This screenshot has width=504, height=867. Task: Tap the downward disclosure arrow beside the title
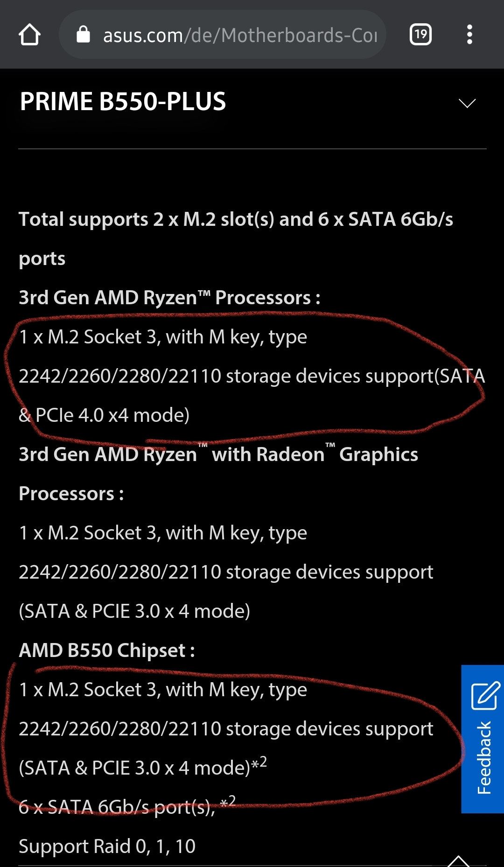tap(467, 103)
